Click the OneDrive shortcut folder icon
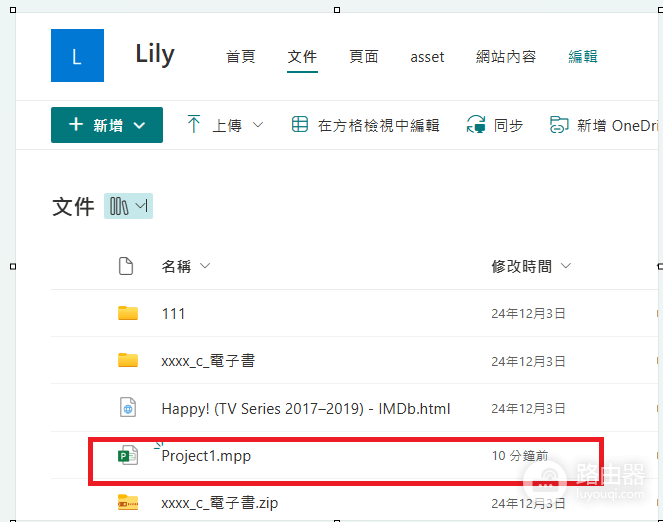663x522 pixels. 559,125
